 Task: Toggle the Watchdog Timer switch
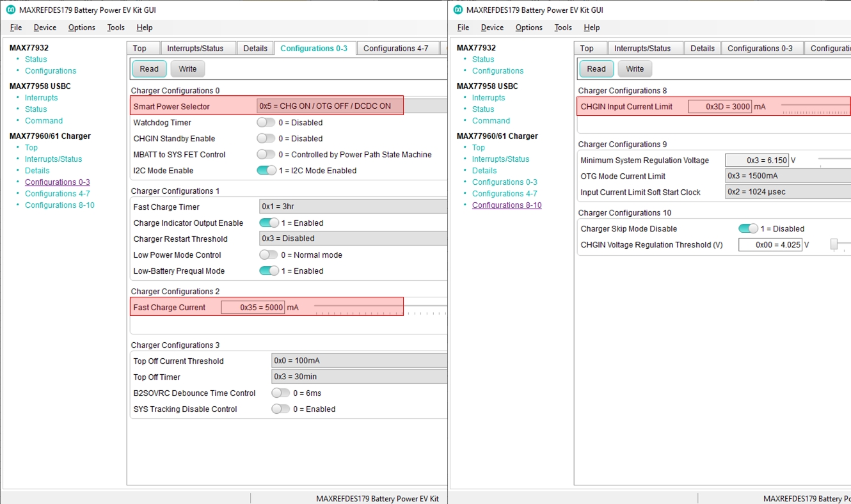(266, 123)
